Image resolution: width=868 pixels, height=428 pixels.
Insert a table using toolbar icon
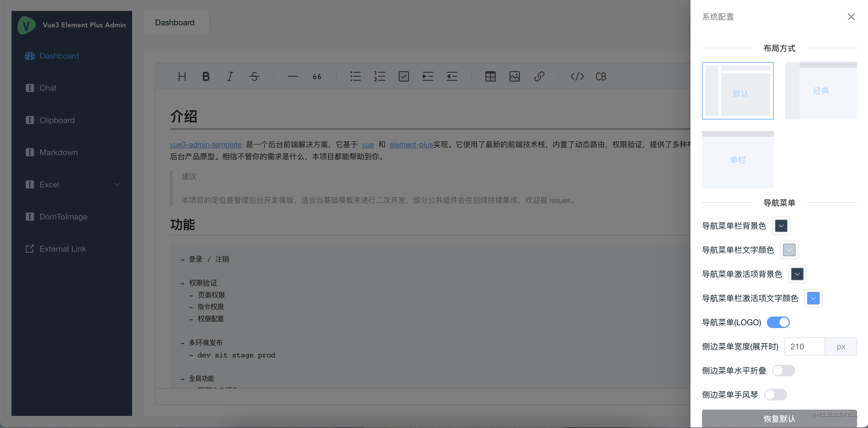tap(490, 76)
